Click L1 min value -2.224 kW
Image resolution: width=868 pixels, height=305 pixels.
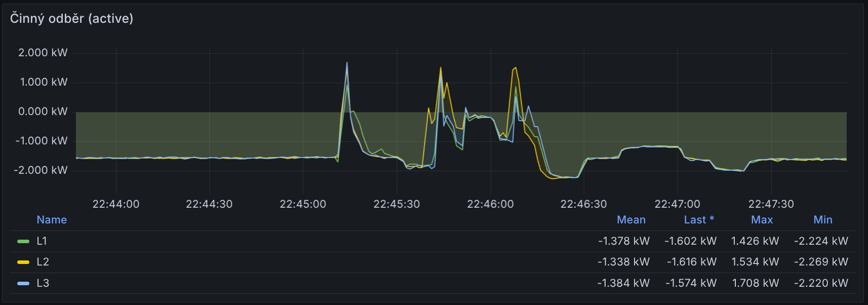821,241
